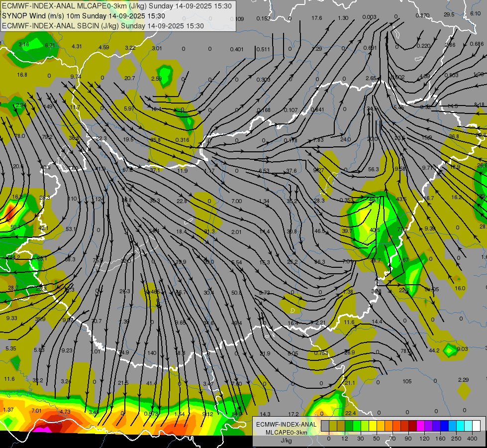487x448 pixels.
Task: Click the map value 3.16
Action: 23,44
